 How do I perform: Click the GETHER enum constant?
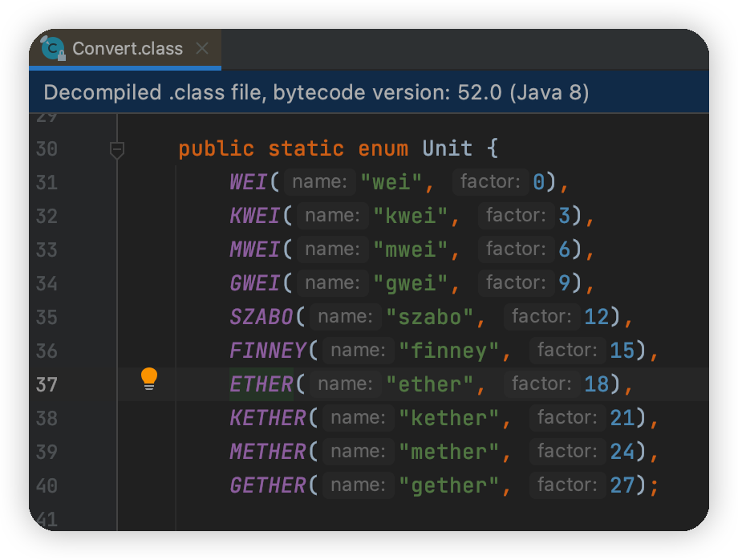[268, 485]
